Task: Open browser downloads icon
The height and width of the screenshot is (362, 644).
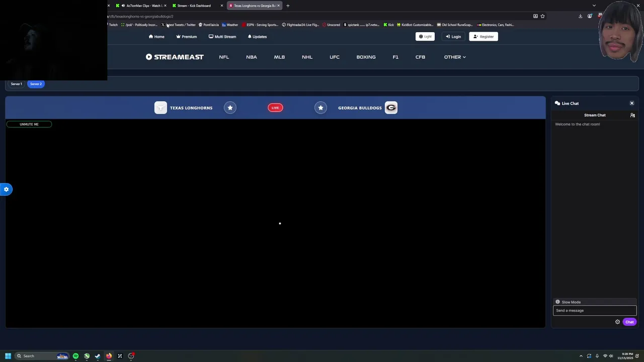Action: click(581, 16)
